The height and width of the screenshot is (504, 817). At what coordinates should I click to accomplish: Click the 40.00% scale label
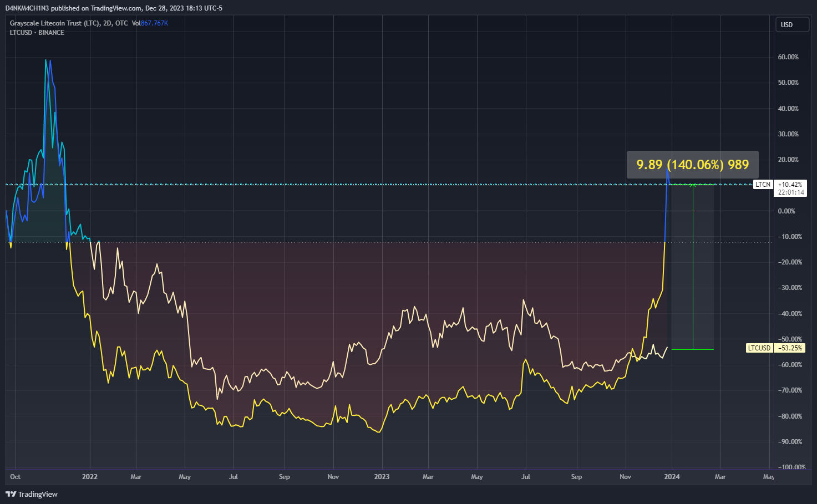[788, 109]
